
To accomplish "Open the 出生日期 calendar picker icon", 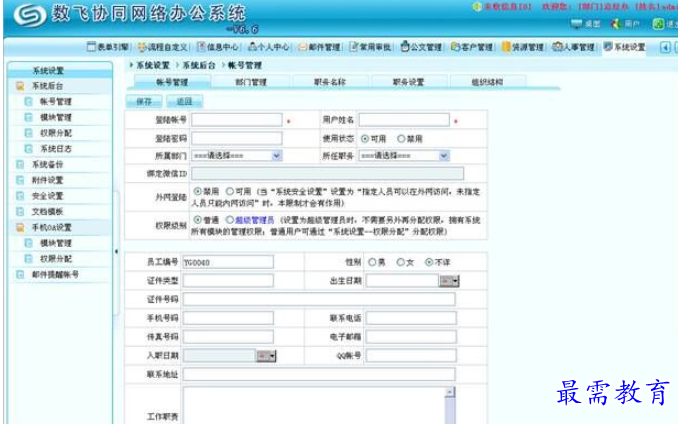I will pos(449,280).
